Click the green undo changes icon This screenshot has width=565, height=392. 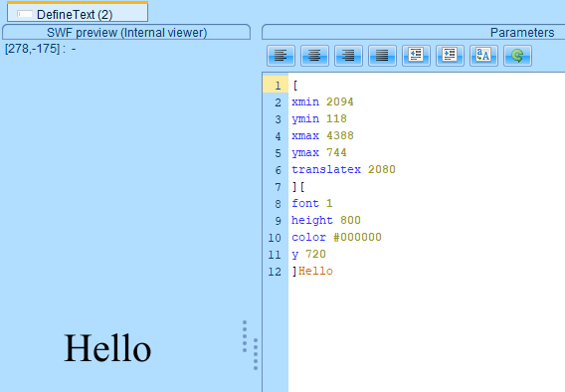[517, 56]
